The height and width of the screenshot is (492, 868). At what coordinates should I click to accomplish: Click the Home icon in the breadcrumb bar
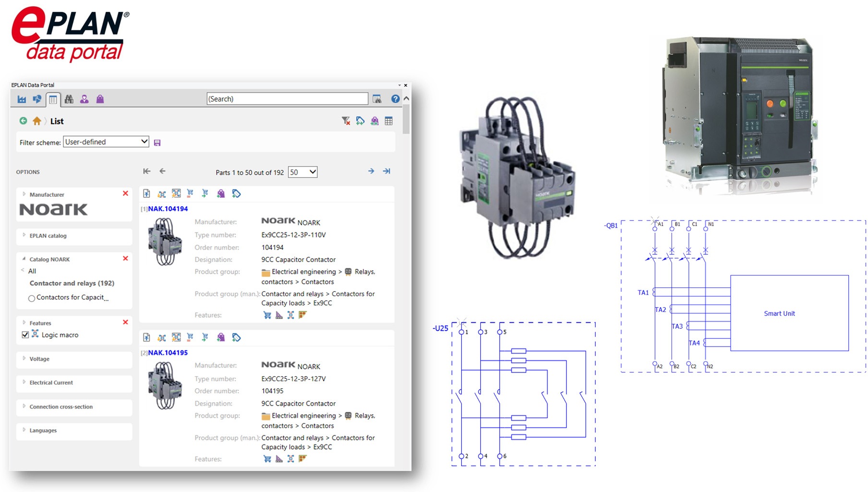(x=37, y=120)
